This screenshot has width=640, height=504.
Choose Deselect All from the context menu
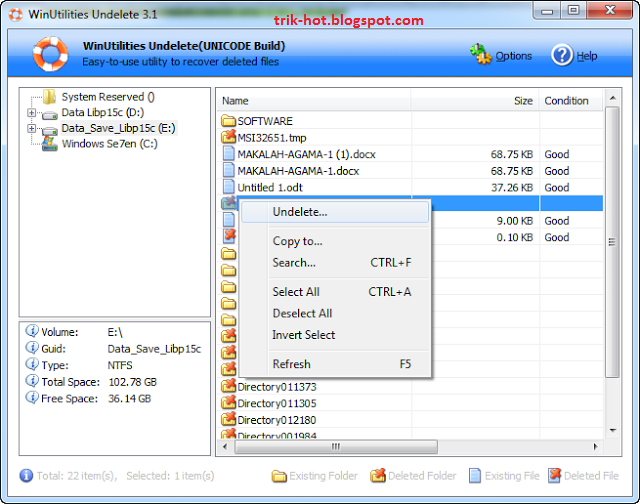[335, 313]
